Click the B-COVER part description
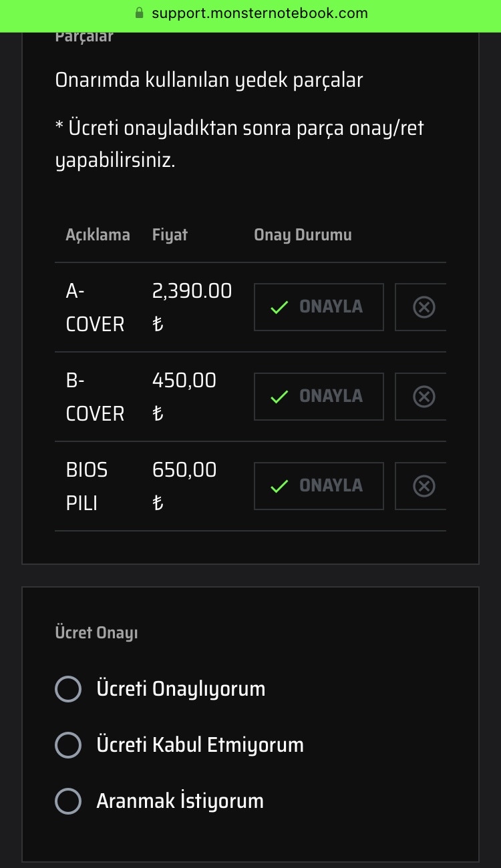501x868 pixels. [95, 397]
